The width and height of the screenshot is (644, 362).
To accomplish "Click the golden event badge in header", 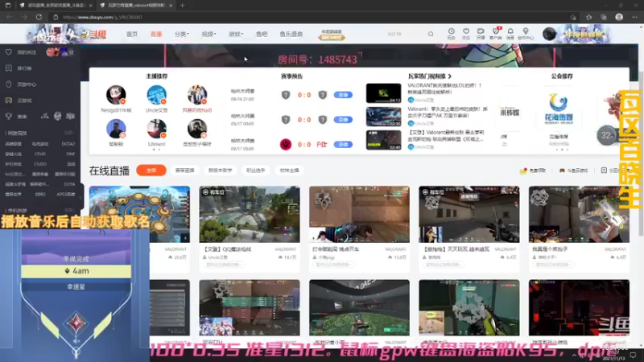I will coord(332,35).
